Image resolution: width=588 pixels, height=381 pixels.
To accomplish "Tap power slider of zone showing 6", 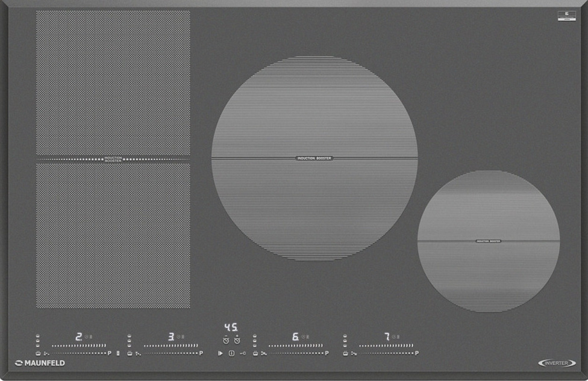I will point(295,345).
